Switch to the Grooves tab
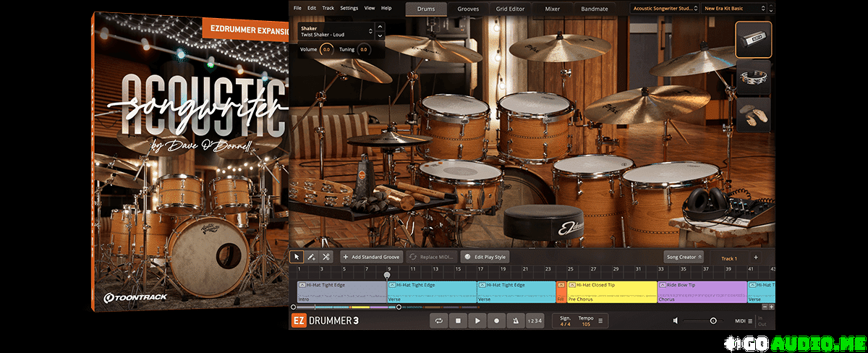This screenshot has height=353, width=868. pos(468,9)
